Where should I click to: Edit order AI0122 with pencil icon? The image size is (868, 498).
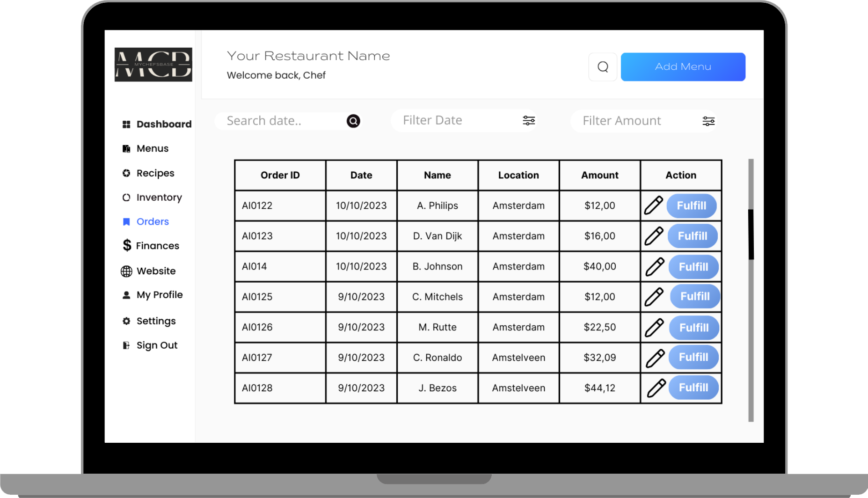point(654,205)
